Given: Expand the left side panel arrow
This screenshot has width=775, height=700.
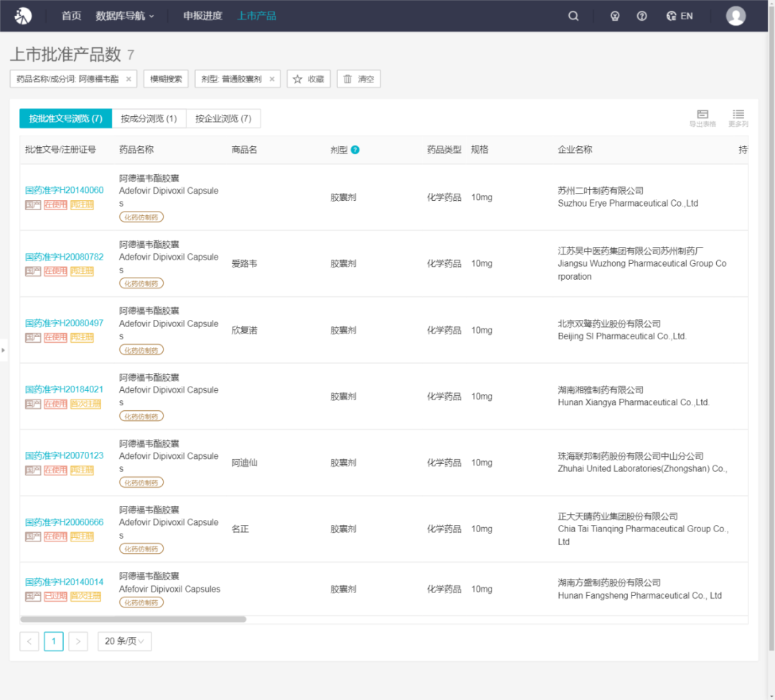Looking at the screenshot, I should click(x=4, y=350).
